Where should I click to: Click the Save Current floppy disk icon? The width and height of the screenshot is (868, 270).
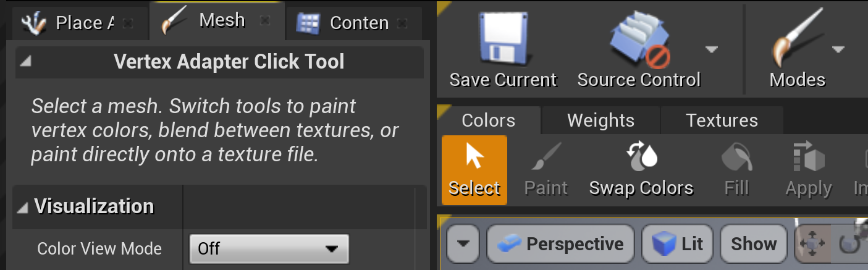pos(502,41)
